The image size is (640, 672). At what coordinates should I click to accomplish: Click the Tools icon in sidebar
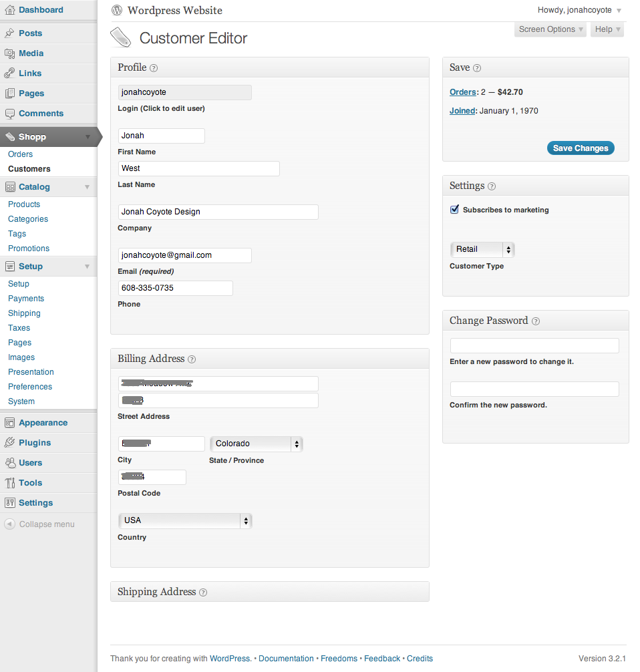[x=9, y=482]
